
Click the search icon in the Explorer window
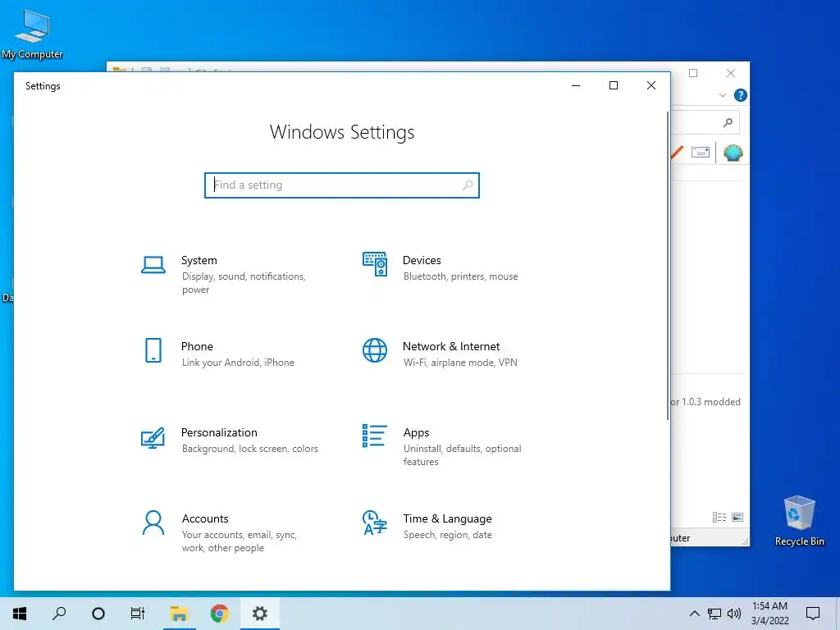(728, 123)
